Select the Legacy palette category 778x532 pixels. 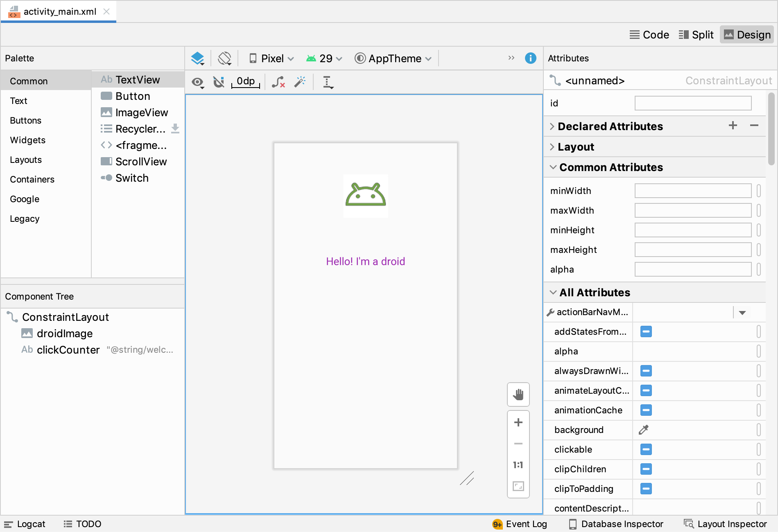(46, 219)
